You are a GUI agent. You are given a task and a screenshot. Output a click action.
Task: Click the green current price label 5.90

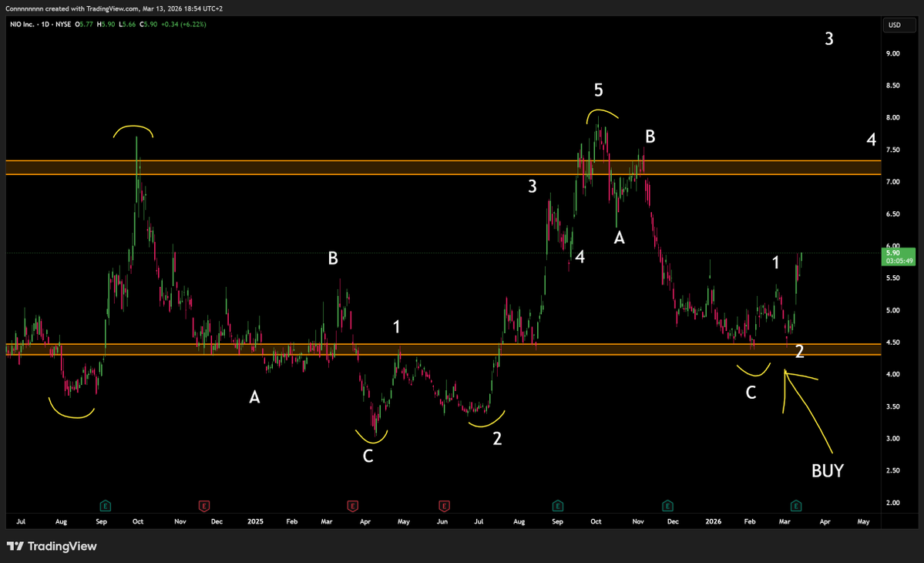tap(898, 257)
